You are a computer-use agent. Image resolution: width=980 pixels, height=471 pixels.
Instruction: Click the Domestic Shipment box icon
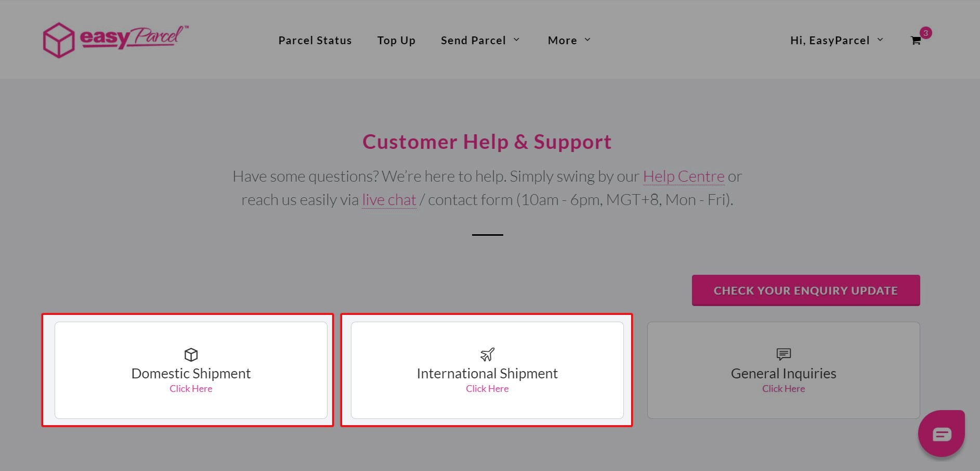[x=191, y=355]
